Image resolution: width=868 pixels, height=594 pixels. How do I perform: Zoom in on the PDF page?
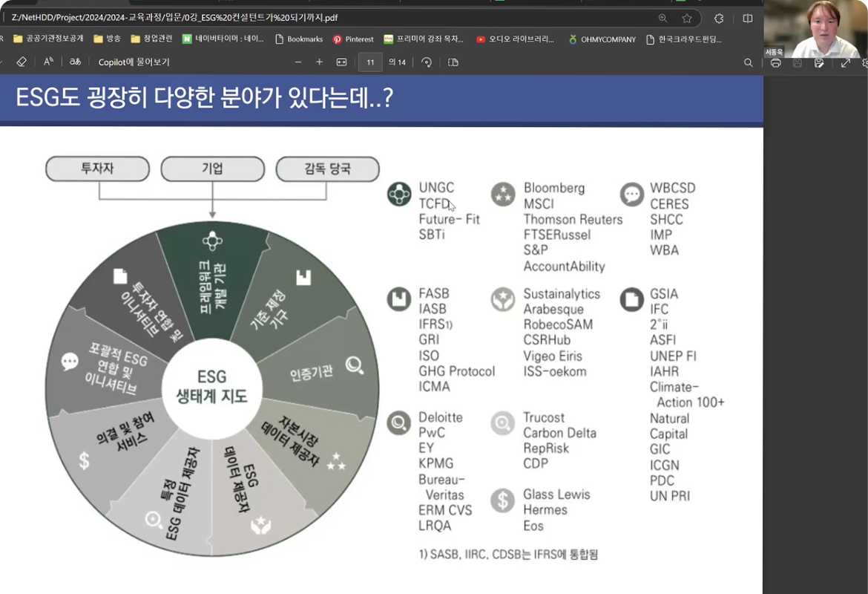(320, 62)
